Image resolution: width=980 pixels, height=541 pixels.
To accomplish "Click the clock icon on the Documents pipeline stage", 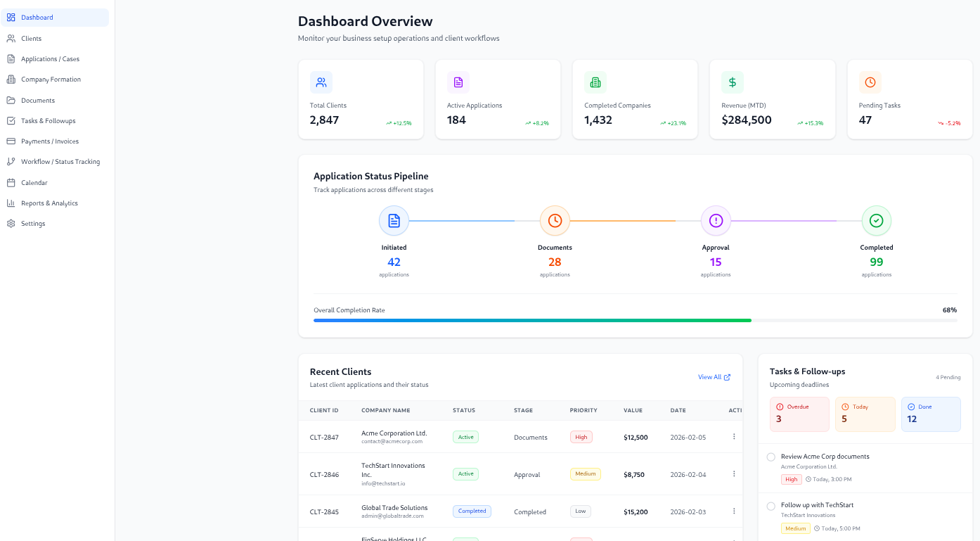I will tap(555, 220).
